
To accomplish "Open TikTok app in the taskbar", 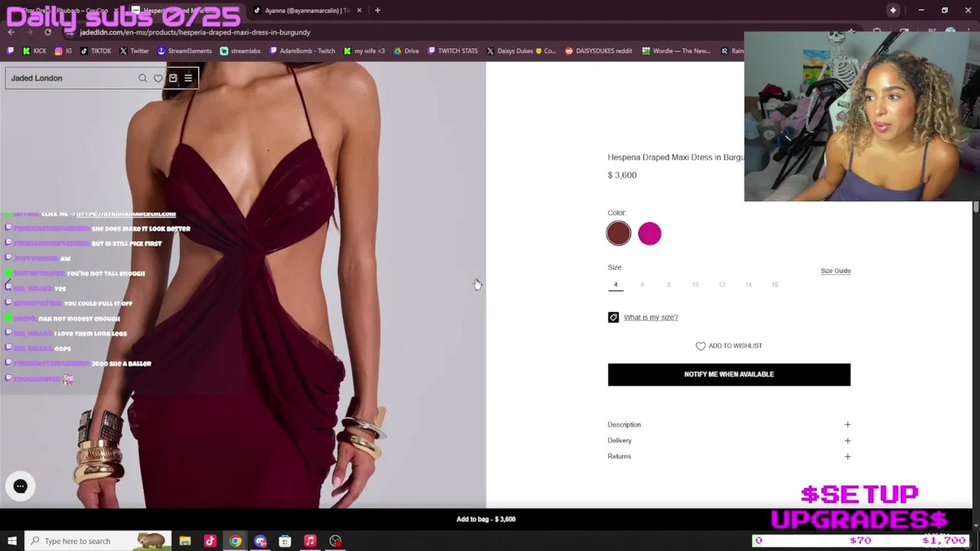I will pos(210,541).
